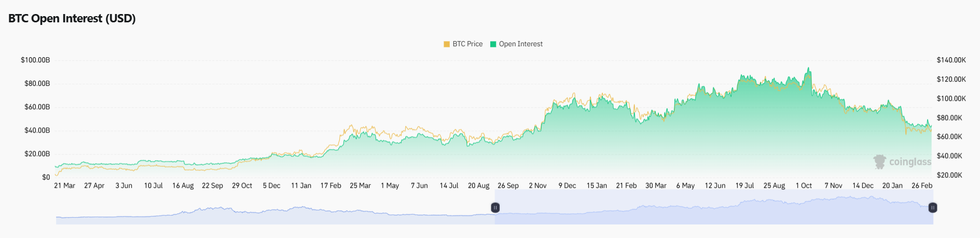Click the open interest peak near 1 Oct
This screenshot has width=980, height=238.
point(808,68)
